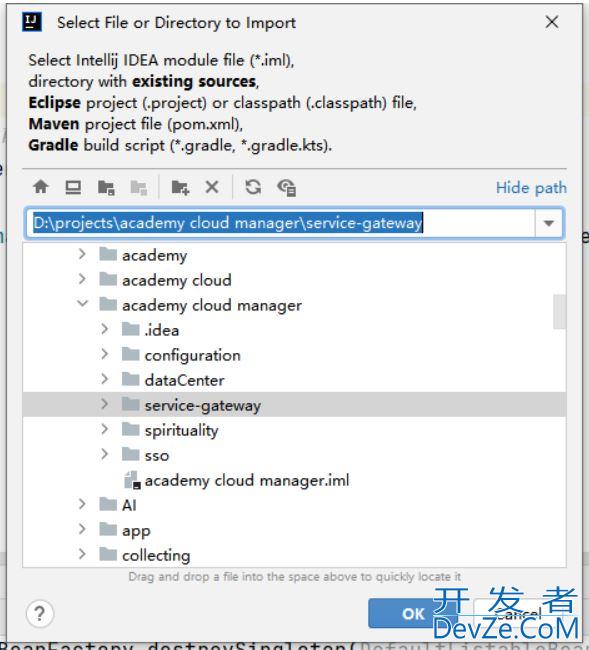Collapse the academy cloud manager folder
Screen dimensions: 589x650
[82, 304]
